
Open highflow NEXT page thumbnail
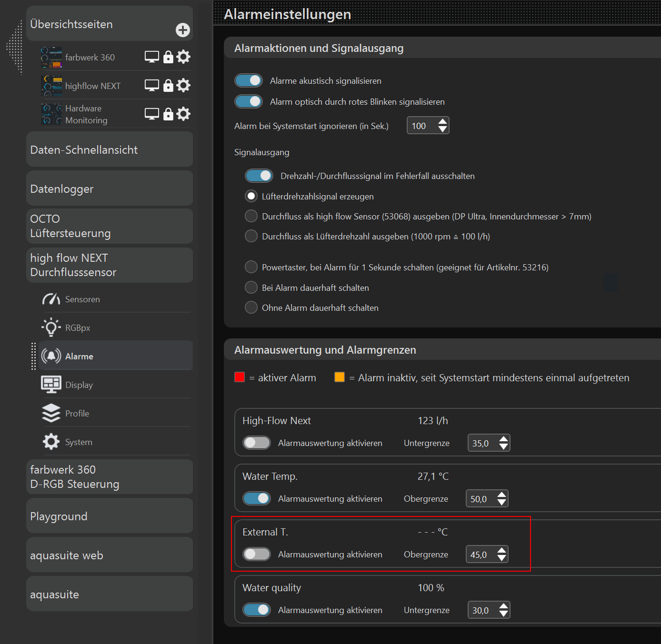(51, 86)
